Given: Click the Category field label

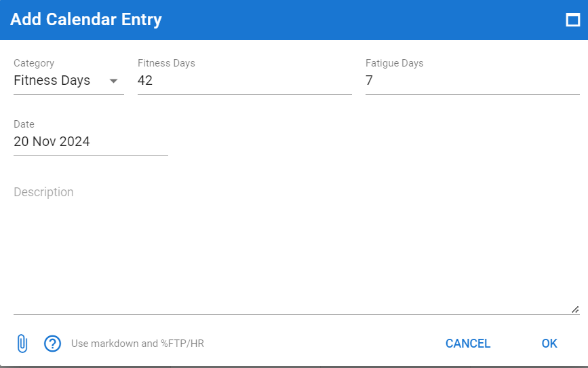Looking at the screenshot, I should coord(34,63).
